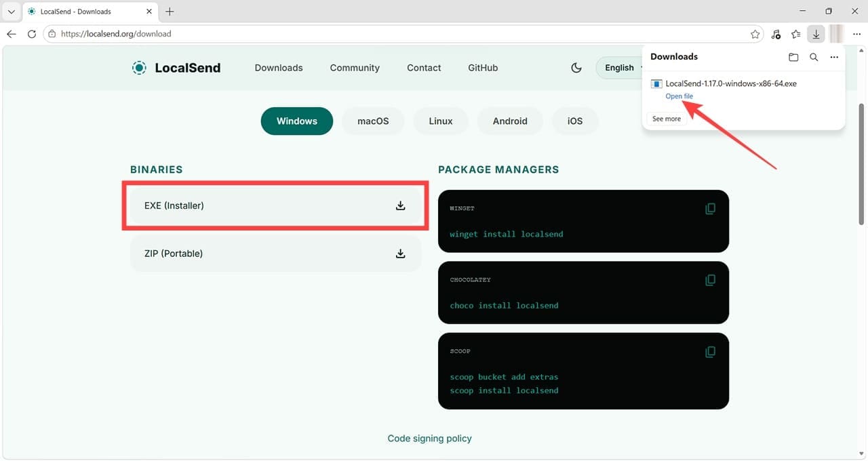Screen dimensions: 868x461
Task: Click the LocalSend exe file icon
Action: (x=656, y=84)
